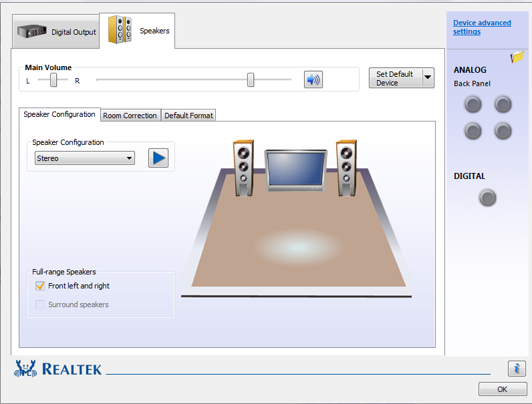The image size is (532, 404).
Task: Click the main volume slider handle
Action: coord(251,79)
